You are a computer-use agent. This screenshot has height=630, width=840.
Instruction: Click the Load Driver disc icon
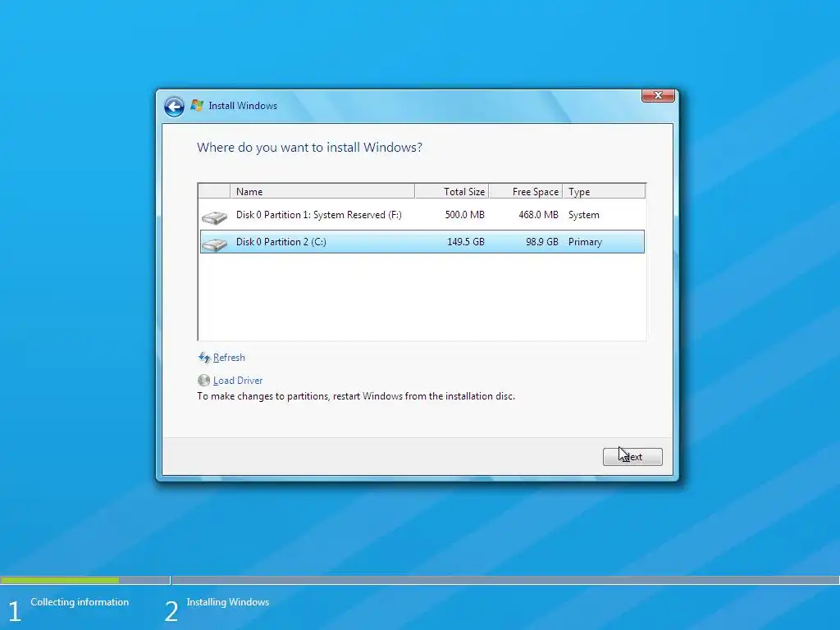[x=203, y=381]
